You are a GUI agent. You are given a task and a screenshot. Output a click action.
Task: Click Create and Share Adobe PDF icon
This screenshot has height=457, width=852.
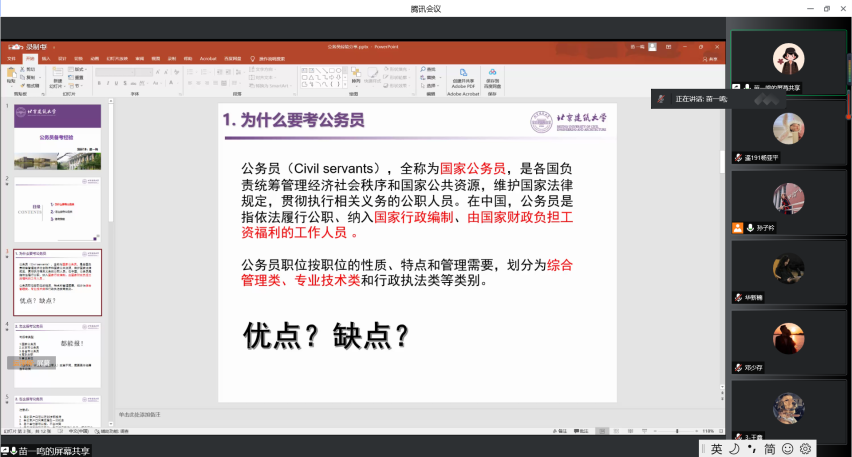pyautogui.click(x=461, y=76)
